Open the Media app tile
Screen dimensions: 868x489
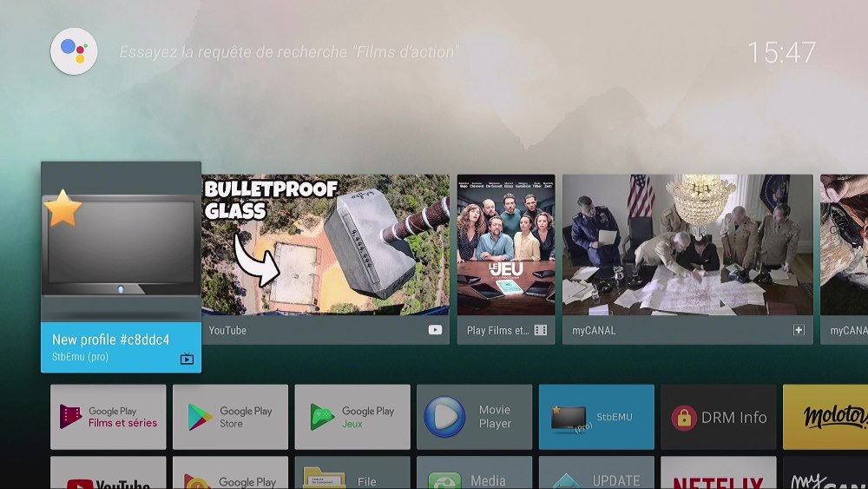(475, 473)
